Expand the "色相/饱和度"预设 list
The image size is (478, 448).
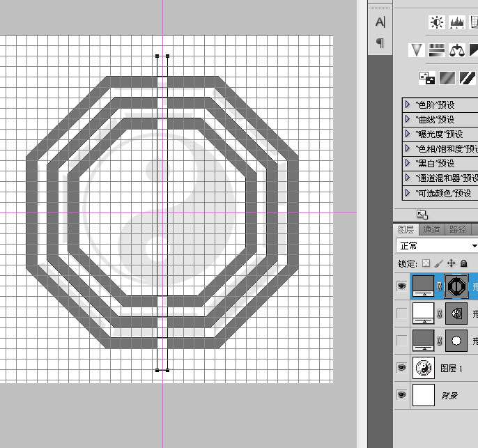(408, 148)
